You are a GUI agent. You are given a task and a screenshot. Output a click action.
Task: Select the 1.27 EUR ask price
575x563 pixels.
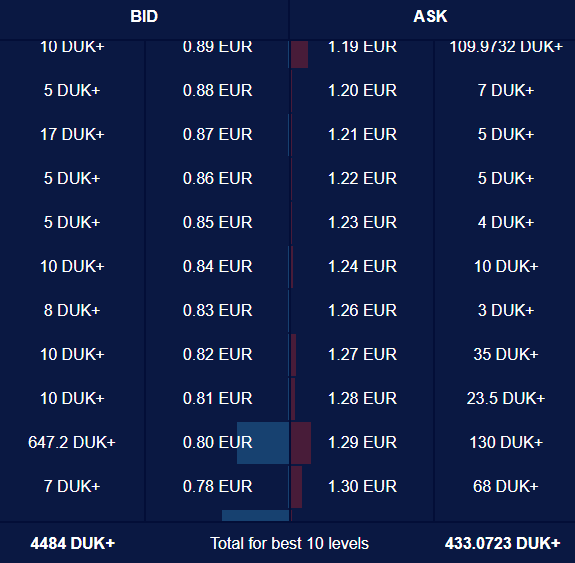click(x=362, y=354)
